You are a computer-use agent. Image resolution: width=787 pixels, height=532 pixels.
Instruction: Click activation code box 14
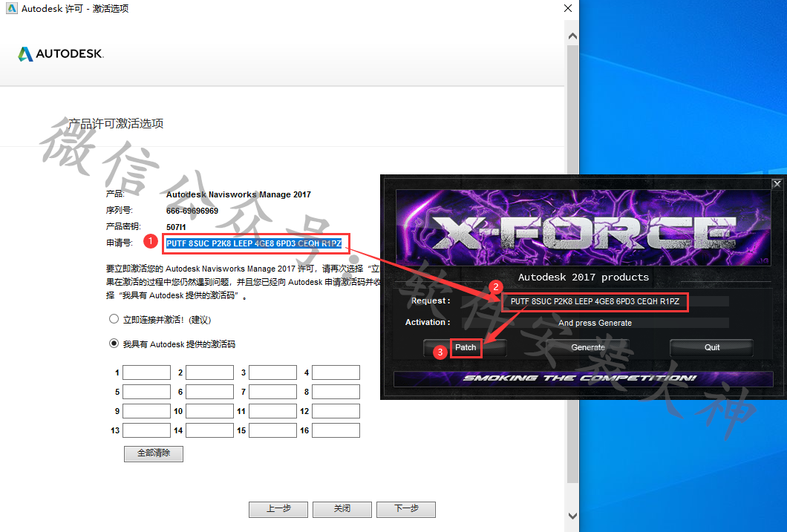[x=210, y=430]
